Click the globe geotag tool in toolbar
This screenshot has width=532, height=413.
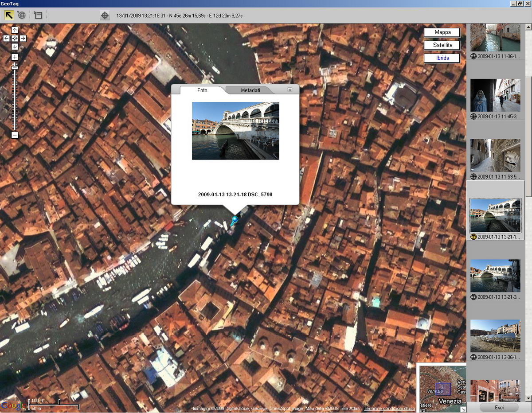22,15
